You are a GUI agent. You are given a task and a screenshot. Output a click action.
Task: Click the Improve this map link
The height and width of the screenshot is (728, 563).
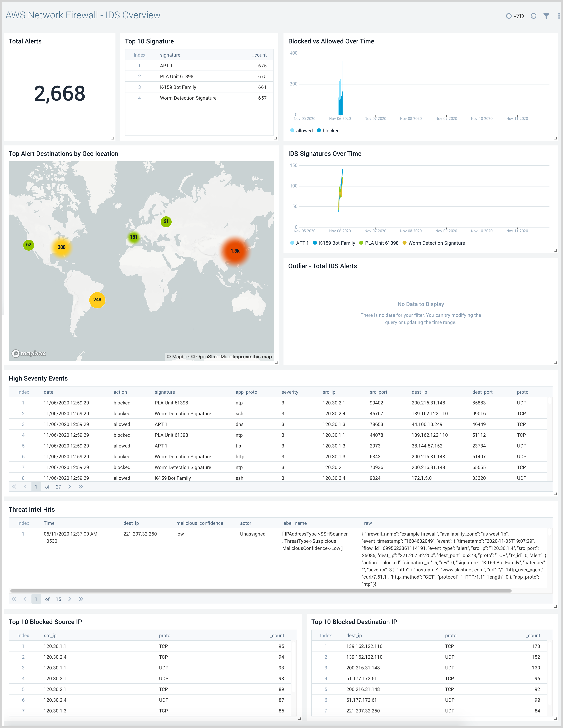click(252, 356)
